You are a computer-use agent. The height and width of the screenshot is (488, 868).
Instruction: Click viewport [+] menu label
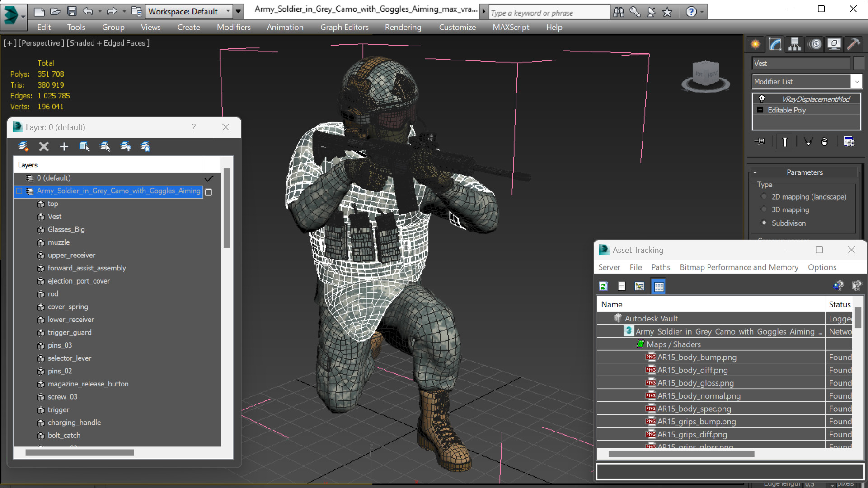click(x=10, y=43)
